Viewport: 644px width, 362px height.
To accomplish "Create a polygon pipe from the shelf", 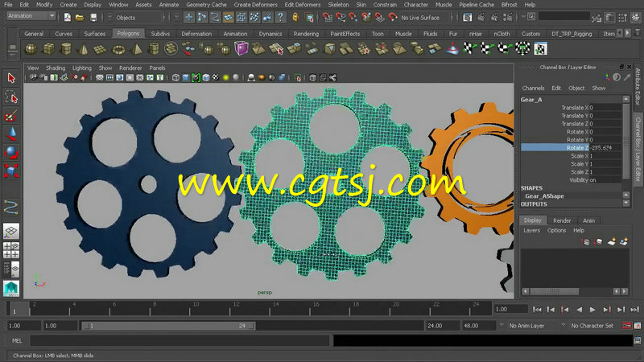I will [x=154, y=49].
